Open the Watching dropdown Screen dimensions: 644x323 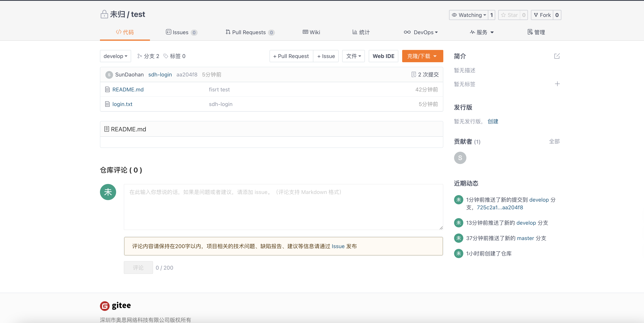click(x=469, y=15)
